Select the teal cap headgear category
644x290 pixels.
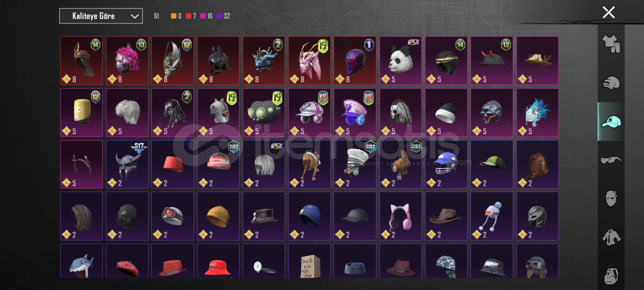click(x=611, y=122)
